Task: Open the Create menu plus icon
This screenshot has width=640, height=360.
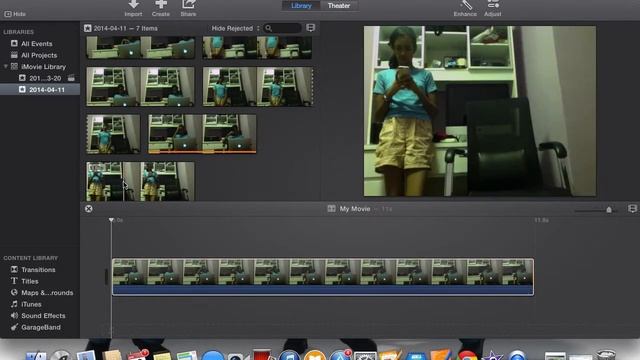Action: [161, 5]
